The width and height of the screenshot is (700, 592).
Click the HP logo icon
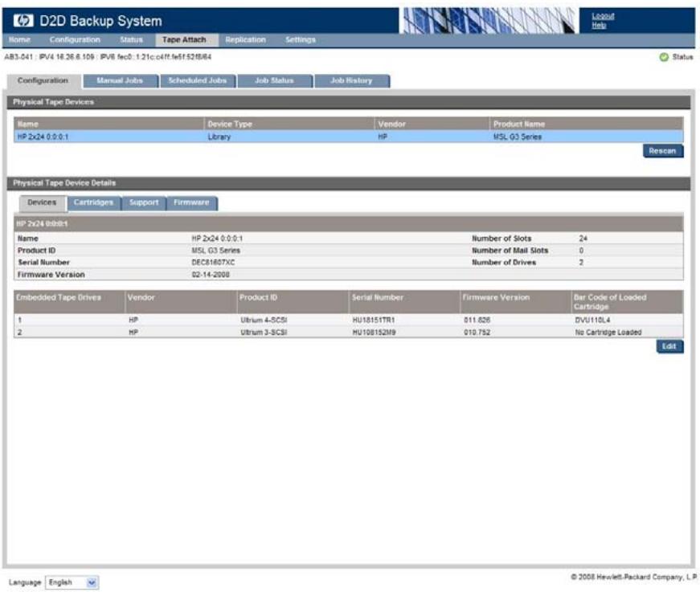[x=23, y=21]
